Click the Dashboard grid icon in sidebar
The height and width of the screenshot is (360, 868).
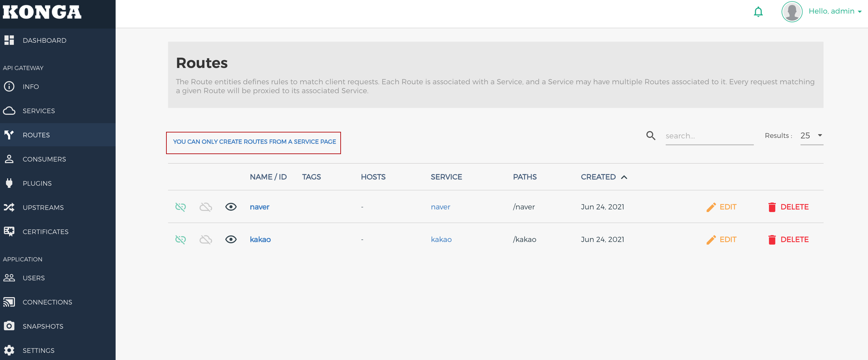[9, 40]
